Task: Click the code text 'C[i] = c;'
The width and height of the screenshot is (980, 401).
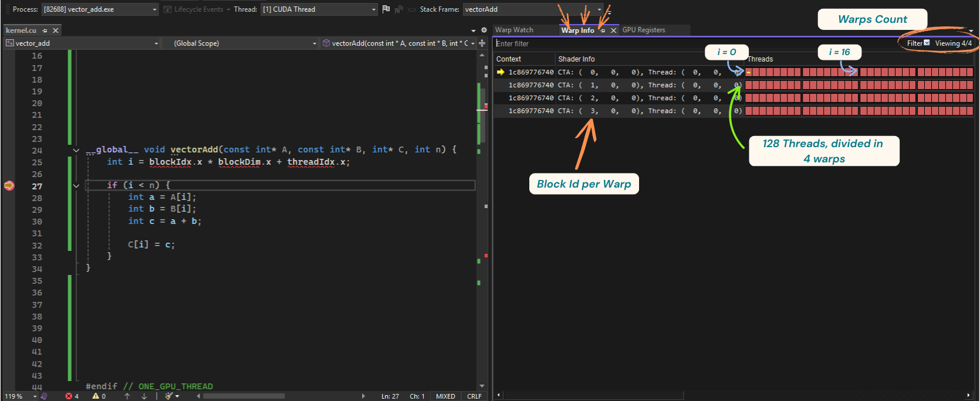Action: (151, 244)
